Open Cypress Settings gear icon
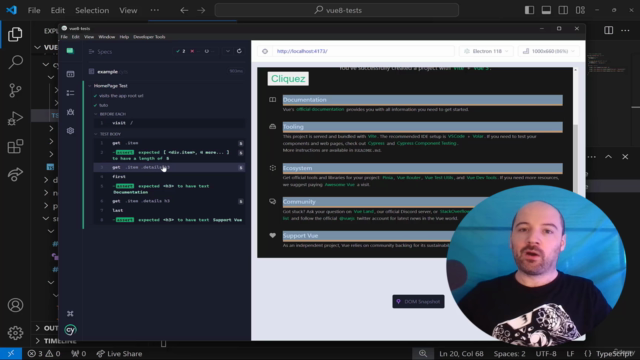This screenshot has width=640, height=360. click(70, 131)
